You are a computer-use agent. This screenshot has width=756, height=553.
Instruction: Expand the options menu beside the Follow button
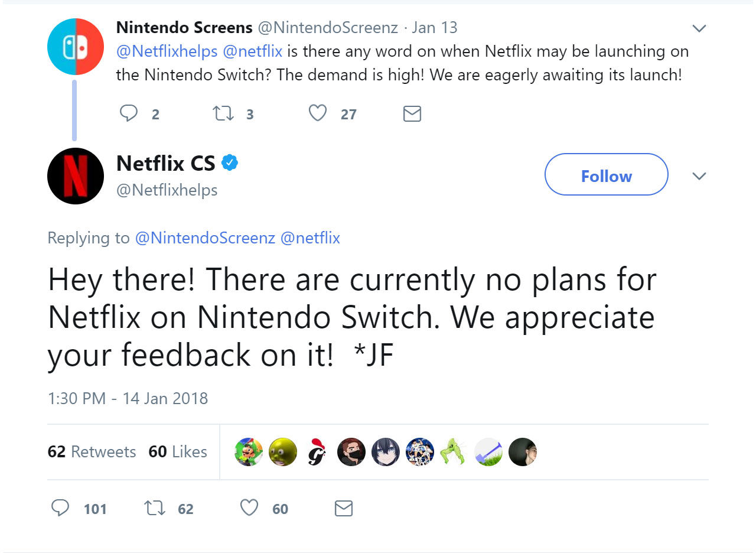pos(699,176)
